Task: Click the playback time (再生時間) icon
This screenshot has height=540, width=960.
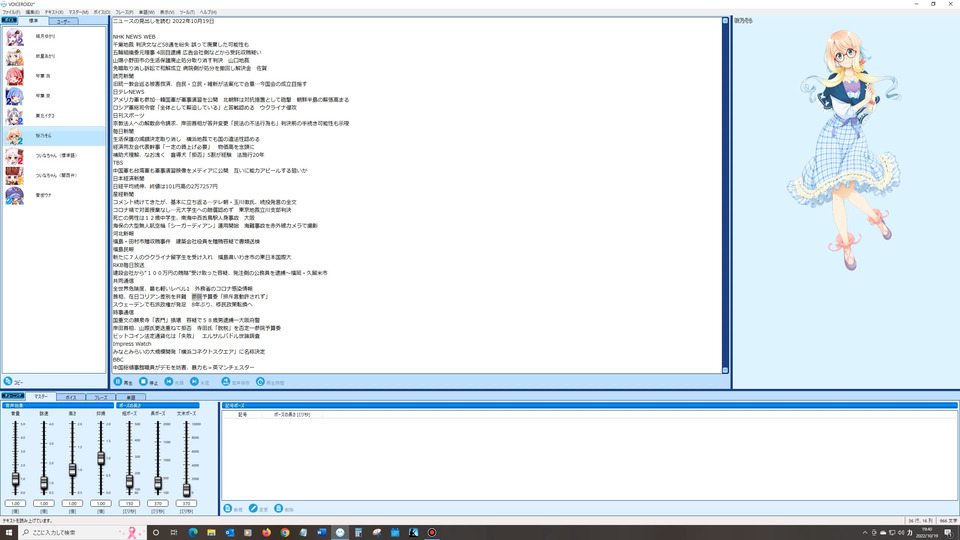Action: click(260, 381)
